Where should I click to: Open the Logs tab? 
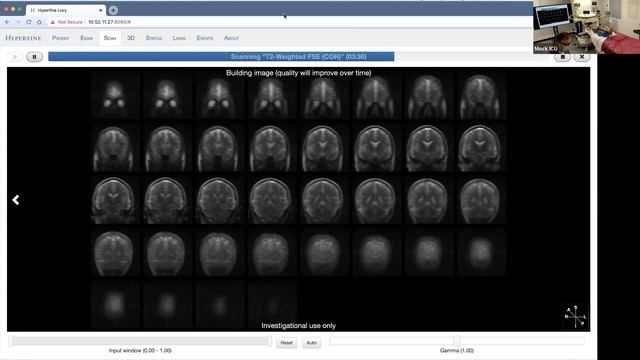pos(179,38)
